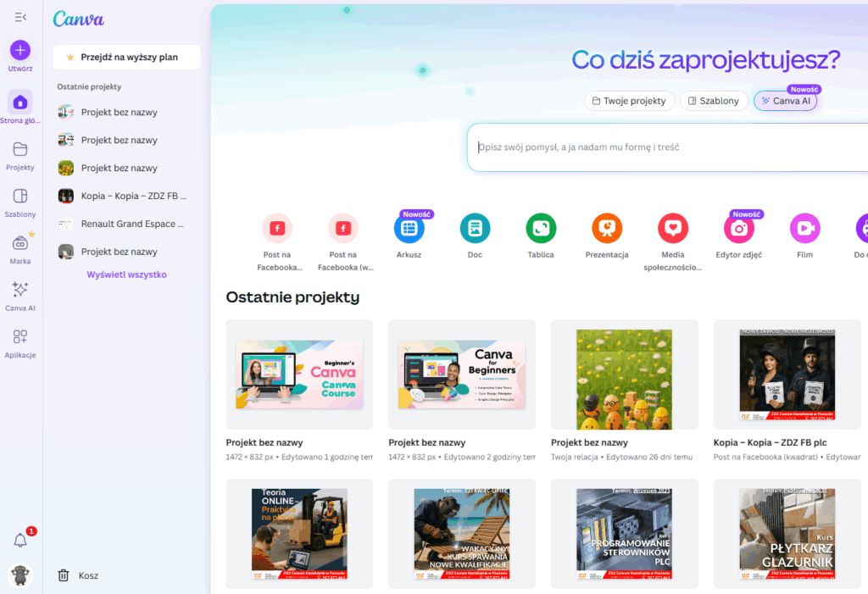The width and height of the screenshot is (868, 594).
Task: Open Canva AI from the sidebar
Action: pyautogui.click(x=20, y=290)
